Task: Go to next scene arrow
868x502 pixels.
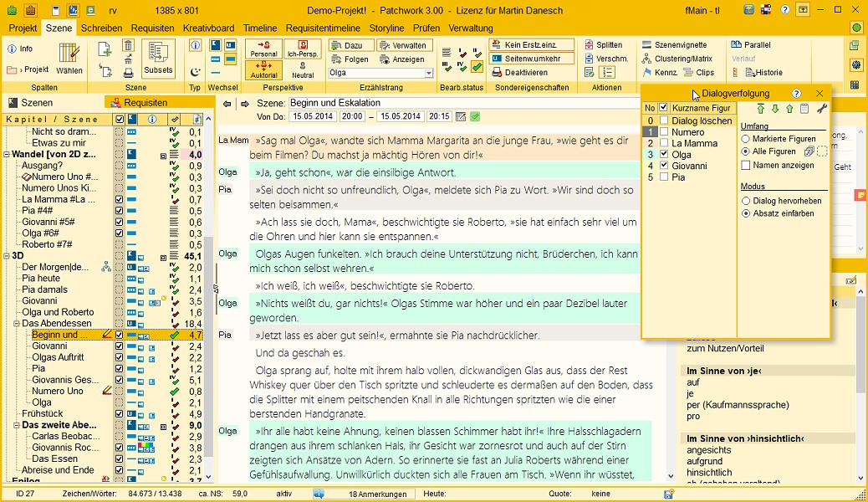Action: (245, 104)
